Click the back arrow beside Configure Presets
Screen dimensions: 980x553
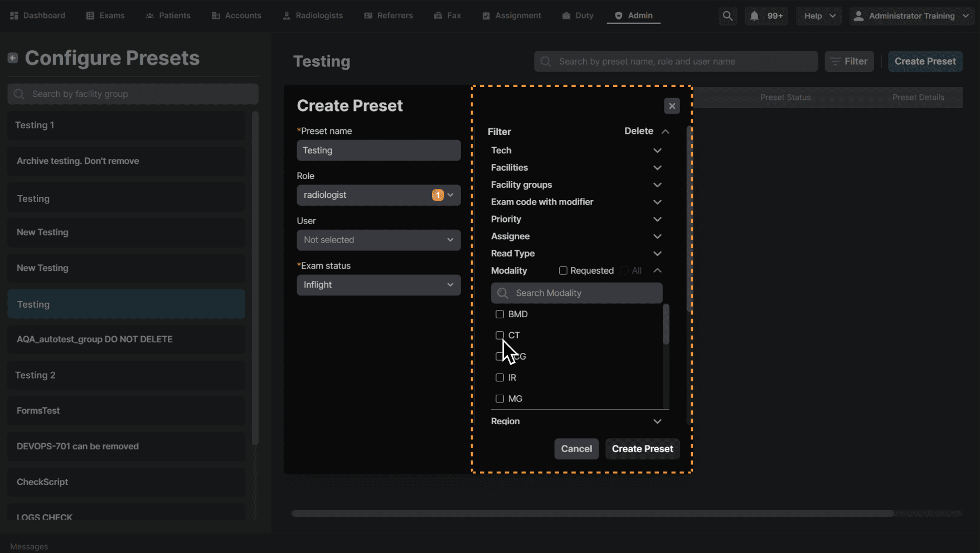pos(13,58)
